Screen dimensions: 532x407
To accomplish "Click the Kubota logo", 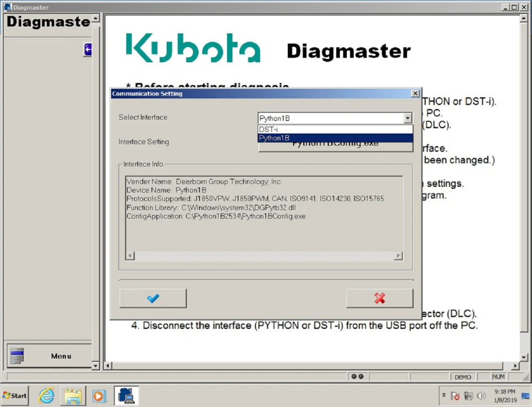I will coord(193,48).
